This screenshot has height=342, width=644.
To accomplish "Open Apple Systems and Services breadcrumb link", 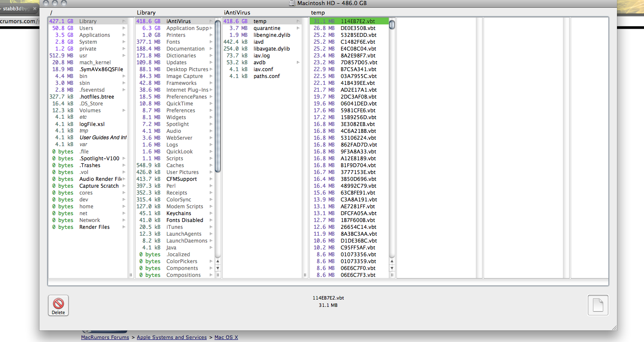I will tap(172, 337).
